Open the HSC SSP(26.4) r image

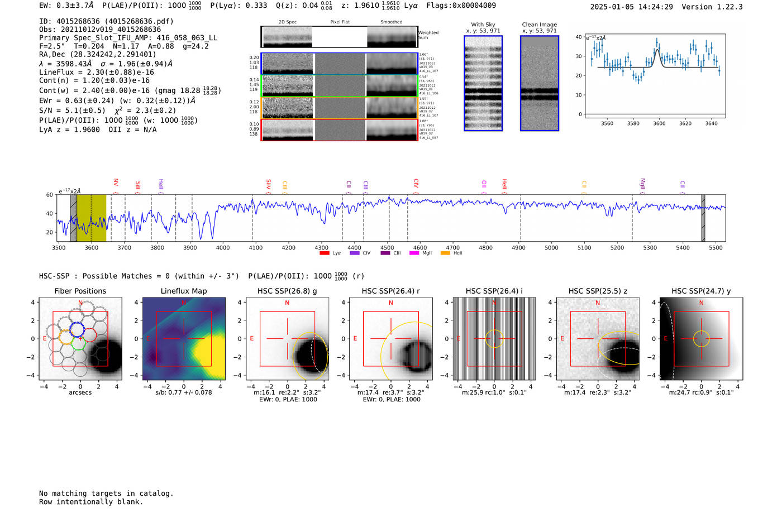(x=391, y=339)
